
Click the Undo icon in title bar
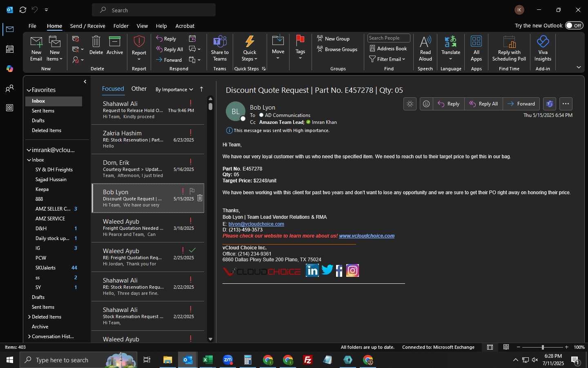35,9
